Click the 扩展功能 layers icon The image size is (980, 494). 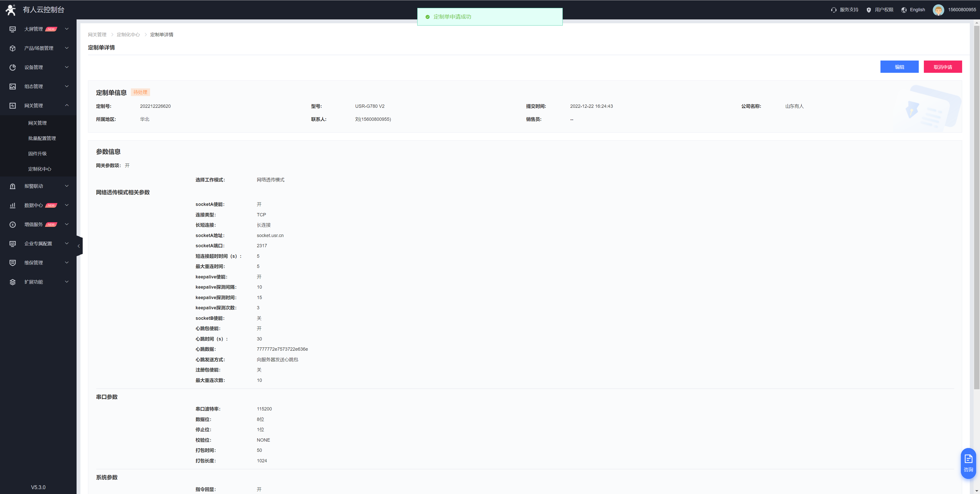13,282
